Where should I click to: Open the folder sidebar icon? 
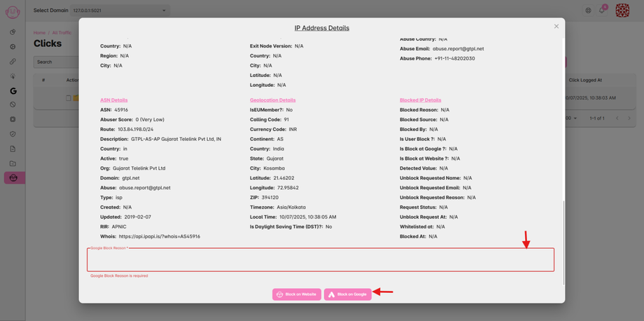(13, 163)
